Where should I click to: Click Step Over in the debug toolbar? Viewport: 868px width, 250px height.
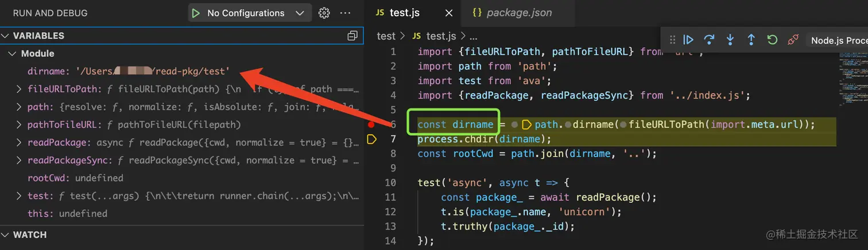pyautogui.click(x=709, y=40)
